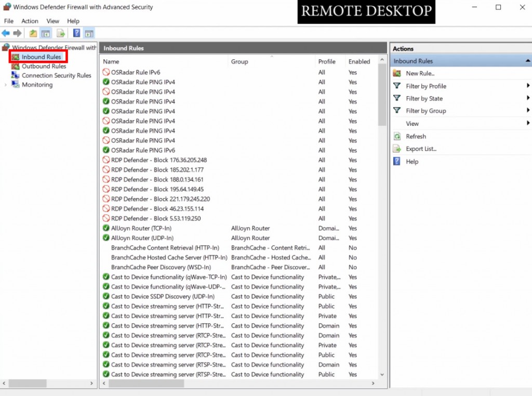Click the Back arrow toolbar icon
Image resolution: width=532 pixels, height=396 pixels.
point(6,33)
